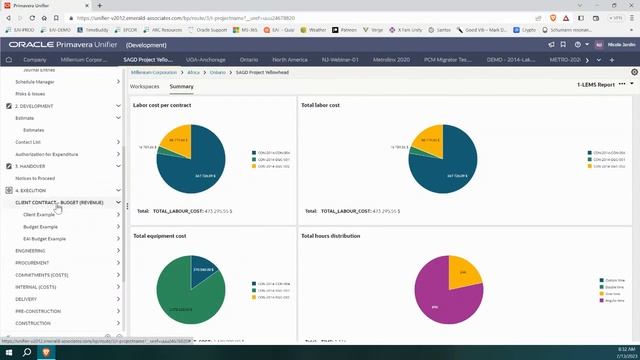
Task: Click the 2. DEVELOPMENT phase icon
Action: (x=9, y=106)
